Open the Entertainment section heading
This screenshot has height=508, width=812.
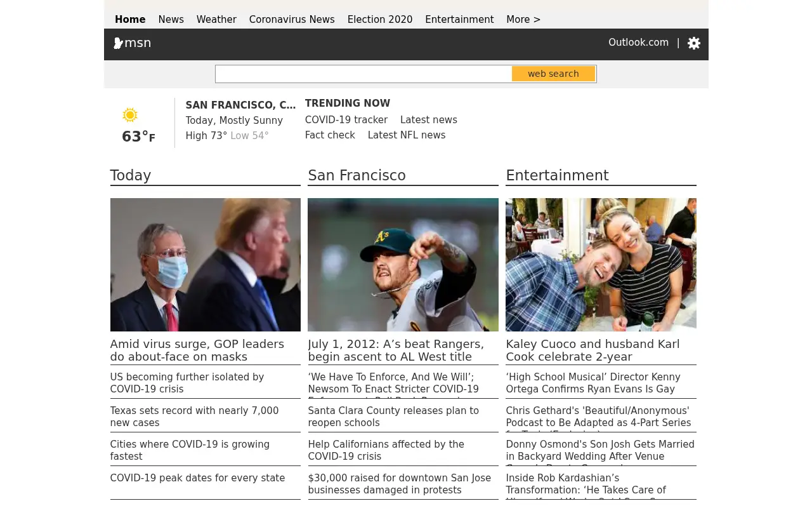coord(558,175)
